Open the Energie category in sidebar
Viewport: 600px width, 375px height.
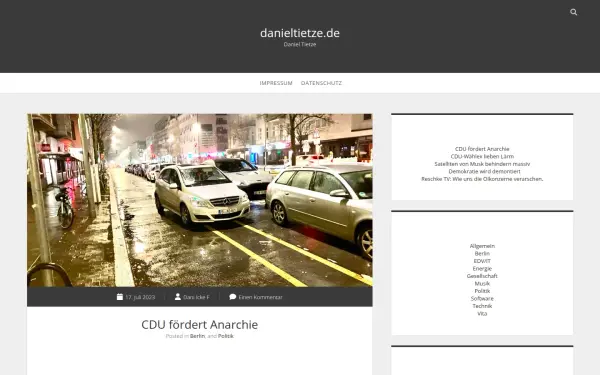482,269
